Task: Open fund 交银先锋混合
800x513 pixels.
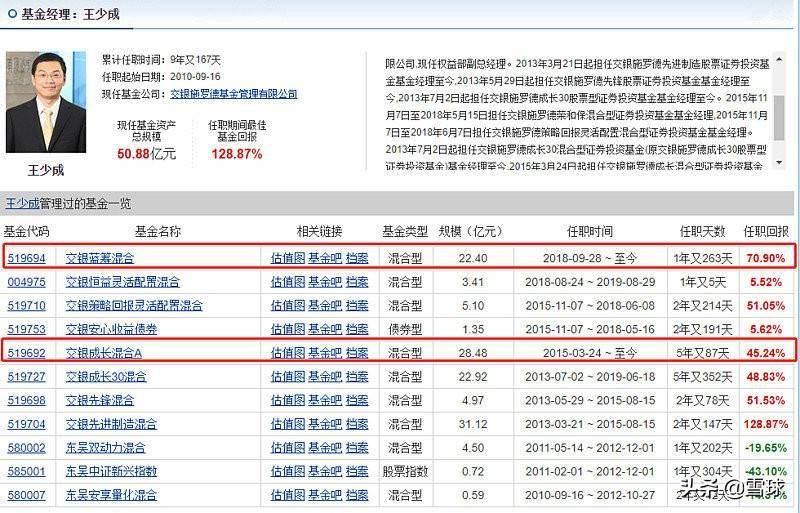Action: pyautogui.click(x=99, y=400)
